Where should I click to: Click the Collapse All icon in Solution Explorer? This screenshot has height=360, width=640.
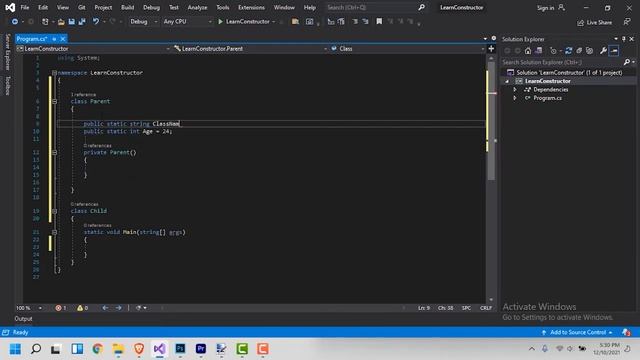tap(579, 51)
